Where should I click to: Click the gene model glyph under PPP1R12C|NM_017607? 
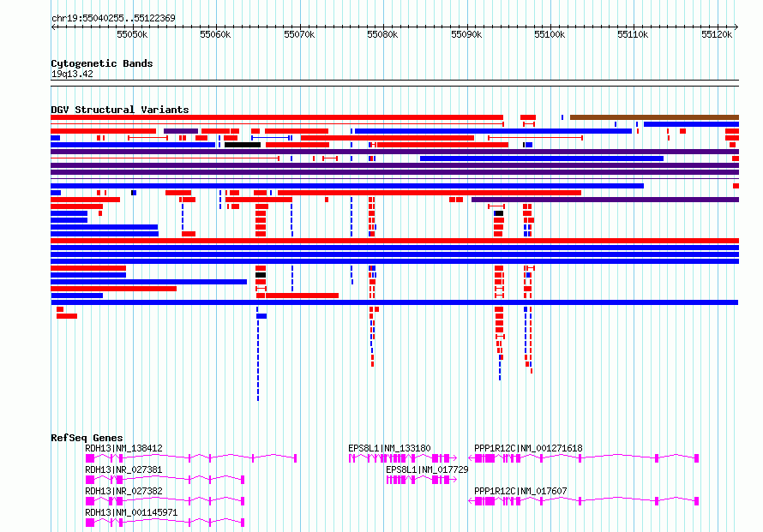pyautogui.click(x=584, y=501)
